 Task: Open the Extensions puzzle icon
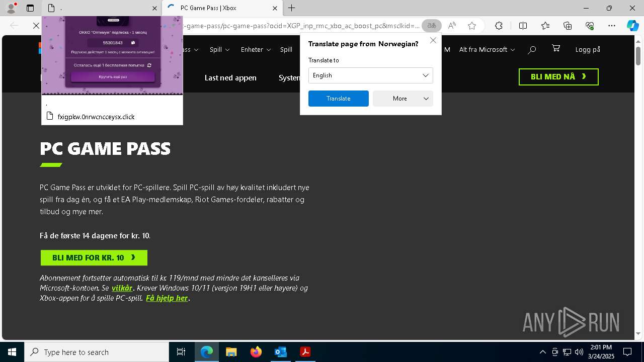point(499,26)
